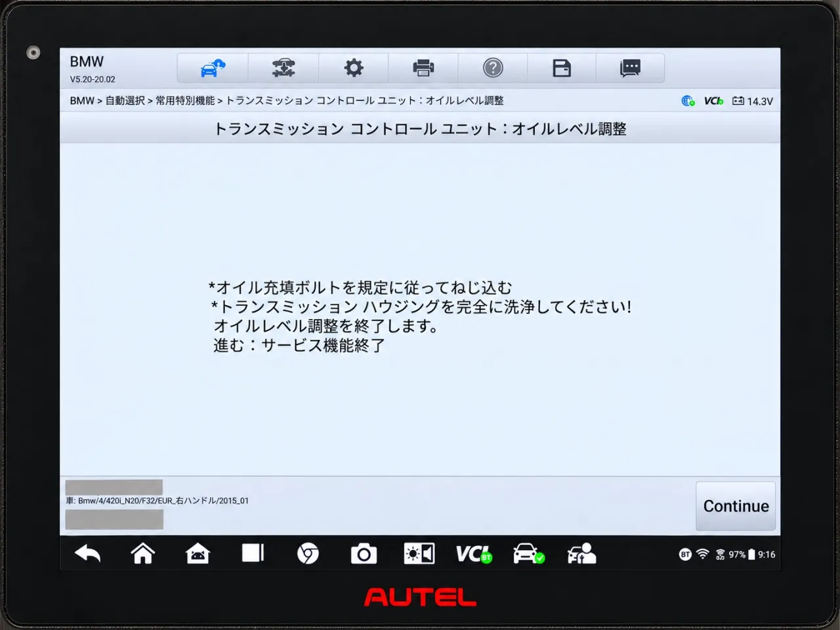Click the 9:16 clock
The width and height of the screenshot is (840, 630).
click(x=766, y=555)
